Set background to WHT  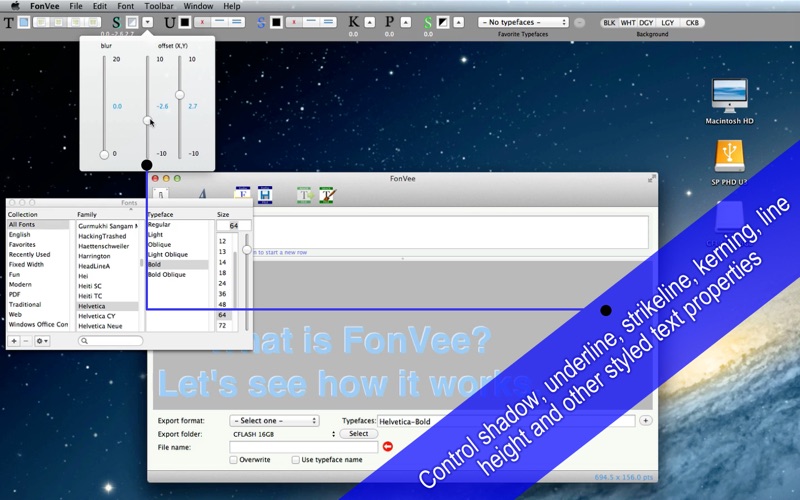pos(628,22)
